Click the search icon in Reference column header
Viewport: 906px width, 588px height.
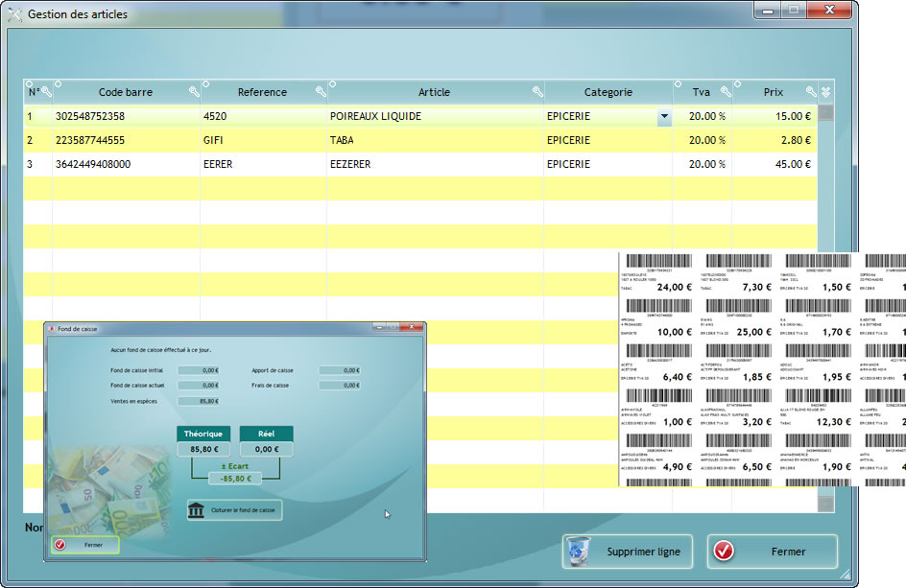(321, 92)
